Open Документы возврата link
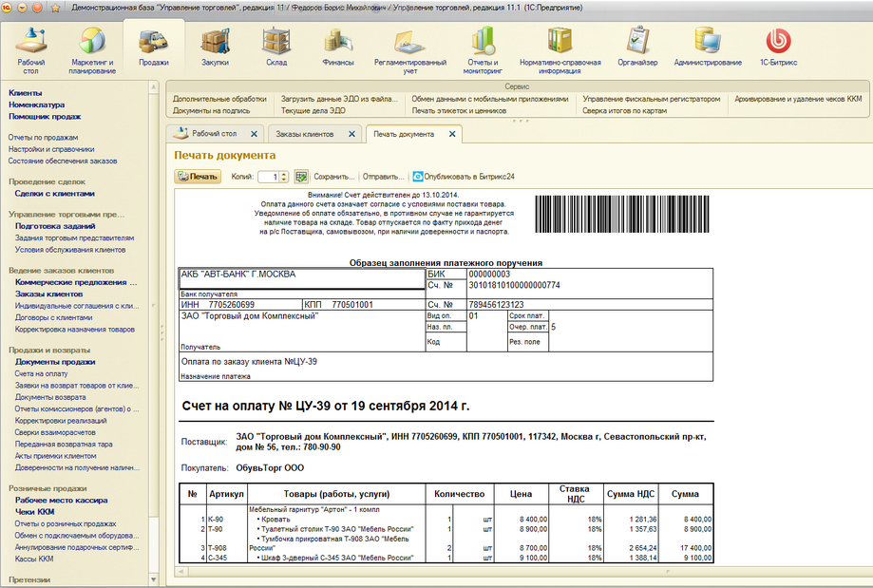873x588 pixels. click(x=50, y=397)
